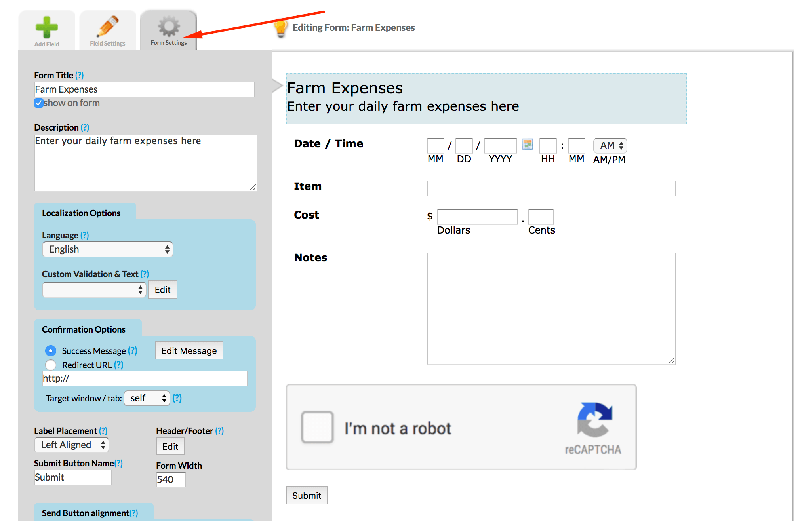This screenshot has width=800, height=521.
Task: Click the Notes textarea
Action: [552, 309]
